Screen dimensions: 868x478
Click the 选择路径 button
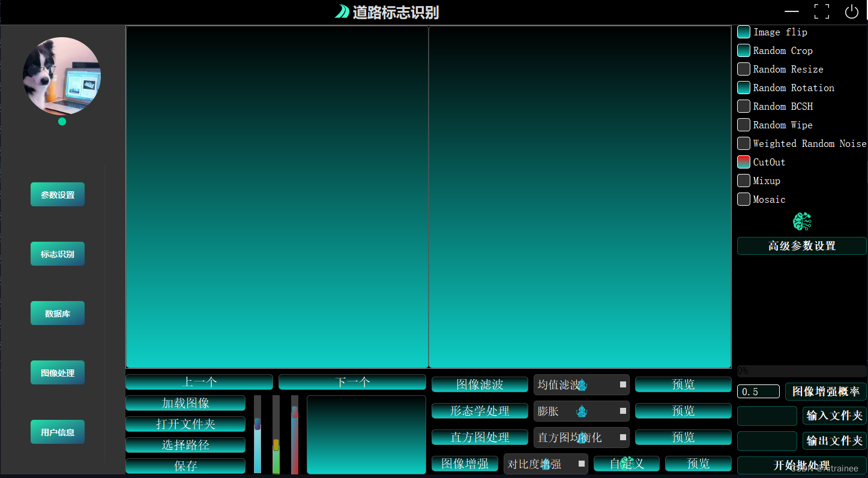coord(185,445)
